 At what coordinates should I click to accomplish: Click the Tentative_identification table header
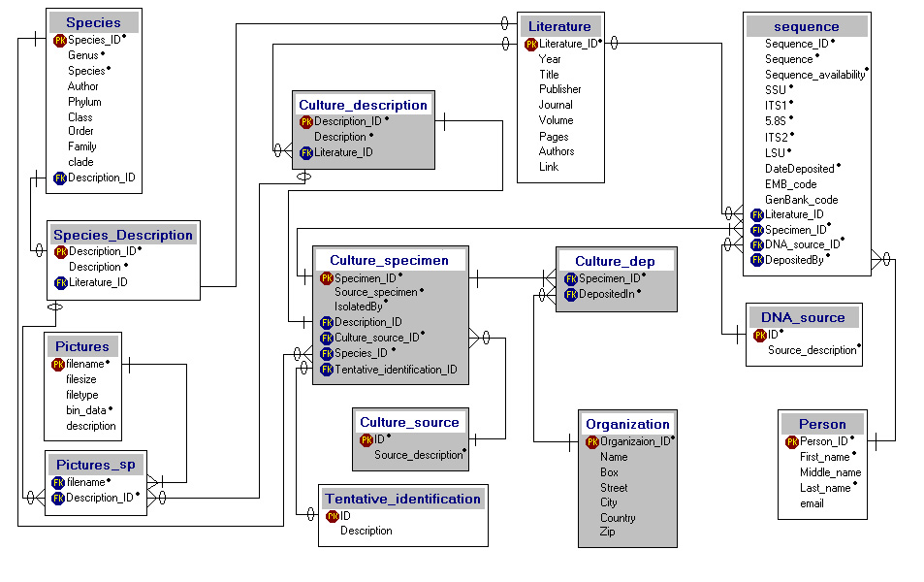coord(403,499)
